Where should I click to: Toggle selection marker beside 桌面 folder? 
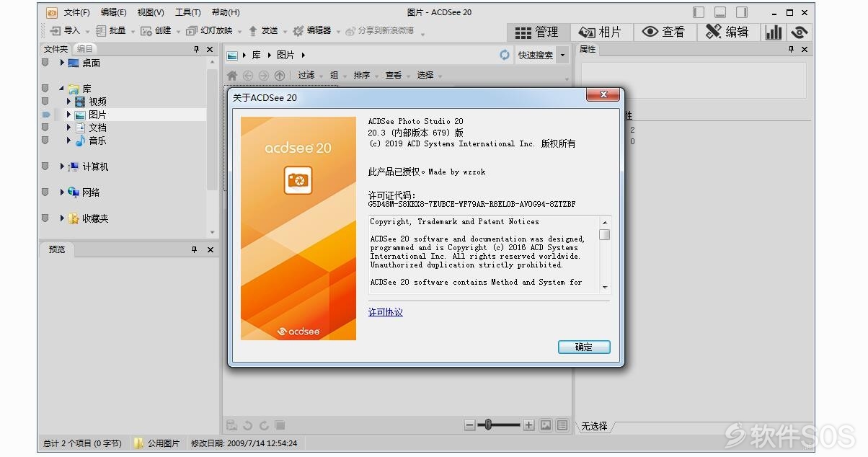point(45,63)
